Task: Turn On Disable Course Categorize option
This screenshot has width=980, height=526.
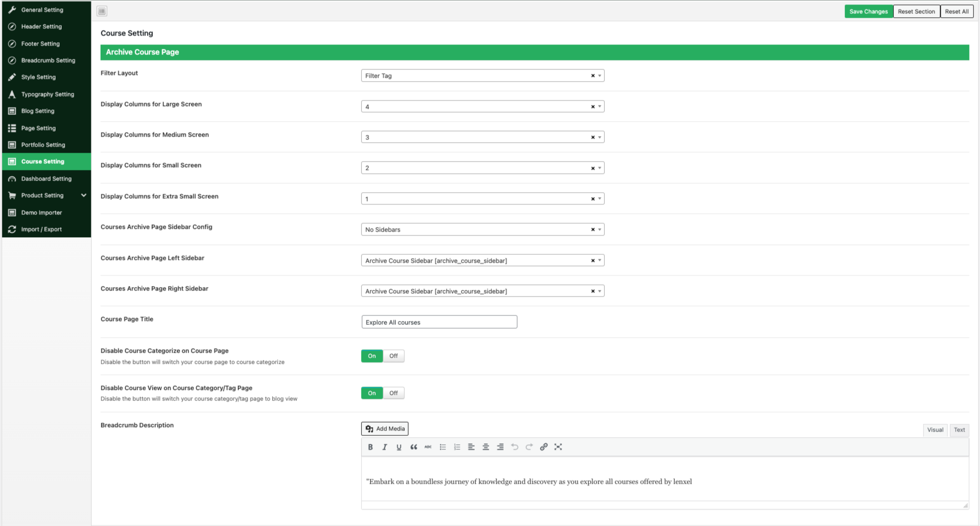Action: coord(372,356)
